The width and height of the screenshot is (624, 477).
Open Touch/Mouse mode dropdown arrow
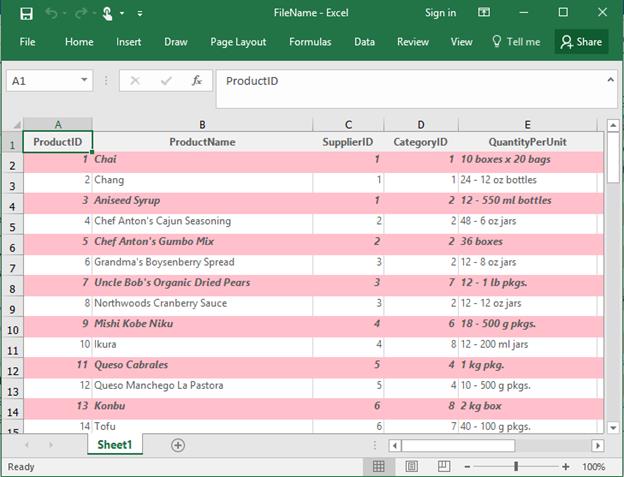pyautogui.click(x=122, y=13)
